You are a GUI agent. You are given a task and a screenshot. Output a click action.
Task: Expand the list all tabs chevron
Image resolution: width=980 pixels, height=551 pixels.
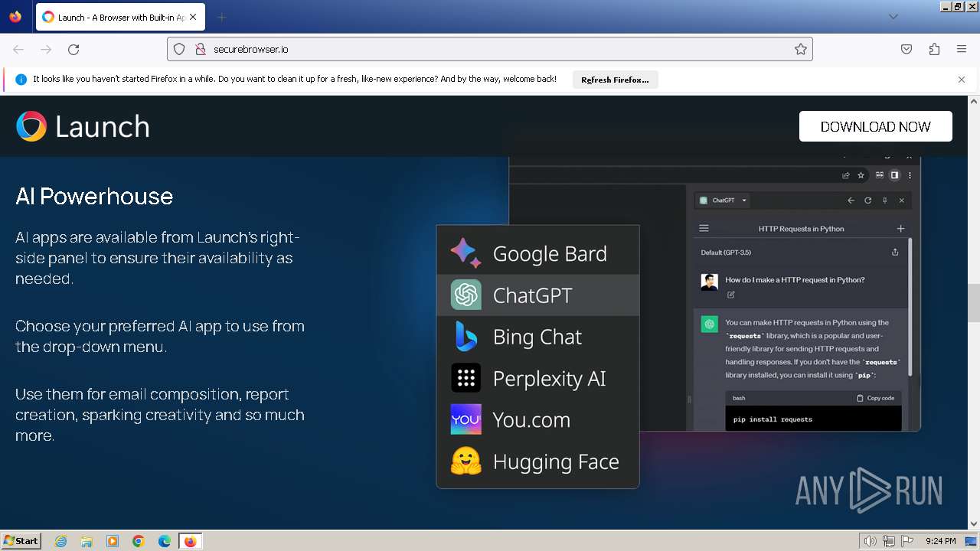tap(893, 17)
